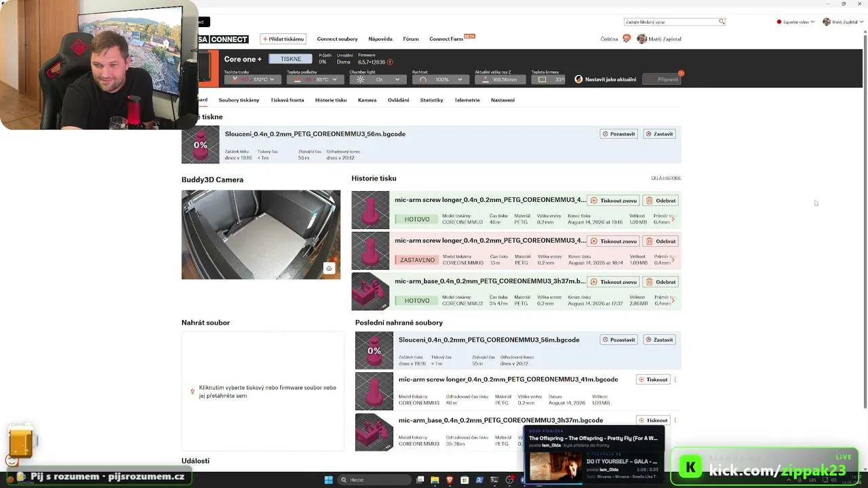Image resolution: width=868 pixels, height=488 pixels.
Task: Open the Ovládání tab
Action: click(x=398, y=100)
